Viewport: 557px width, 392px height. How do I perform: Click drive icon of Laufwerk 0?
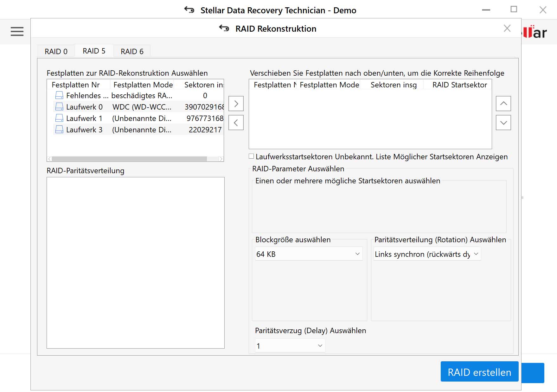59,107
